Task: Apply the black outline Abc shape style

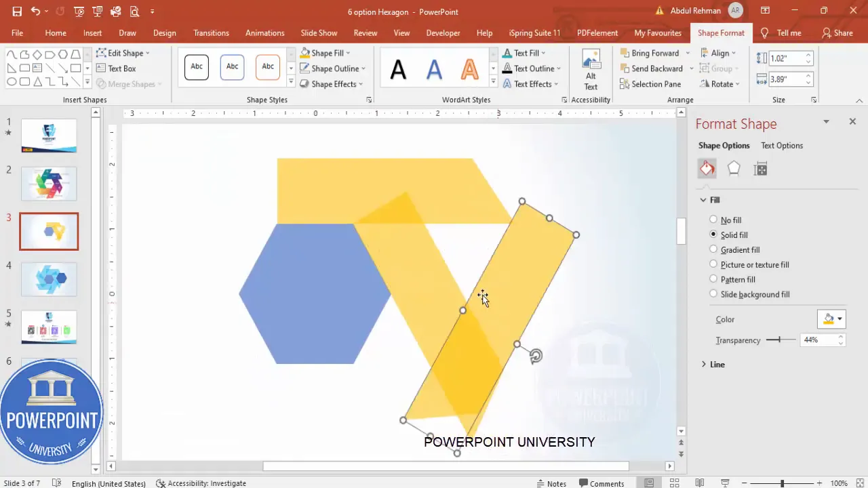Action: tap(197, 66)
